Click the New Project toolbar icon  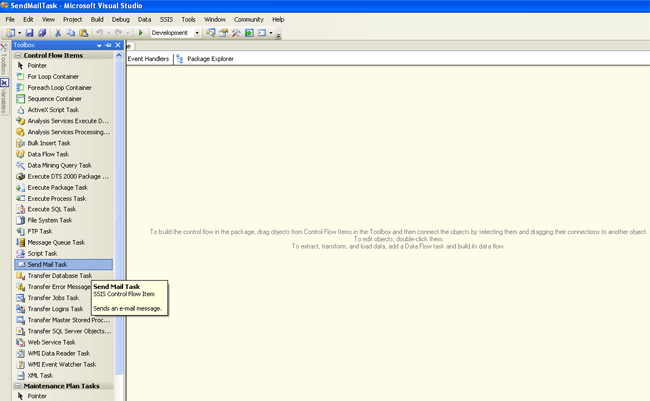coord(10,33)
